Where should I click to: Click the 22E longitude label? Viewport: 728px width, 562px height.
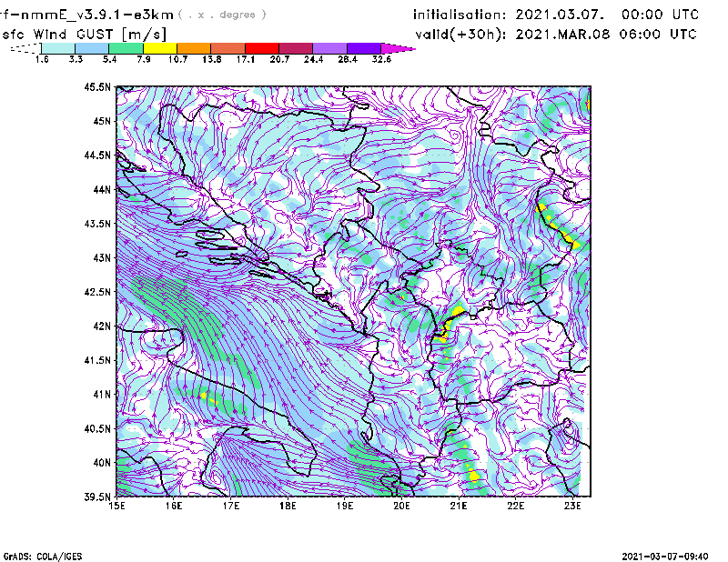coord(515,506)
